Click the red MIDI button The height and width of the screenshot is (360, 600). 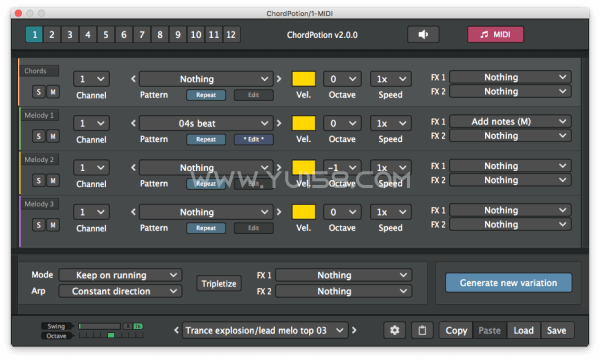point(495,34)
